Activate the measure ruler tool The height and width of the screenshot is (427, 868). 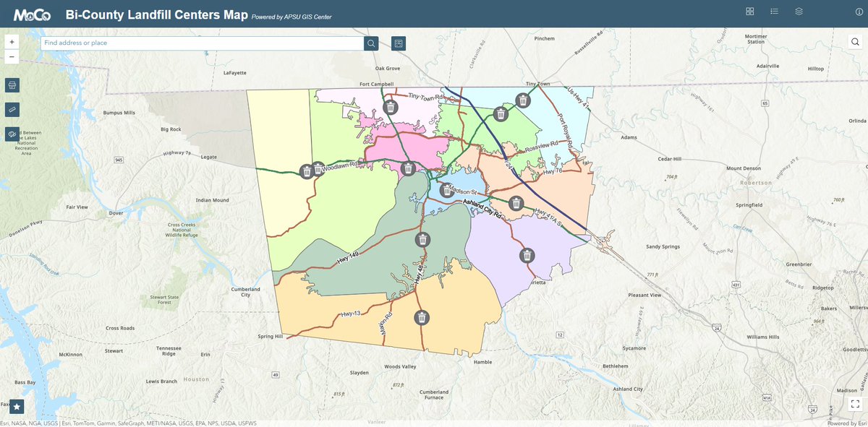(x=12, y=109)
